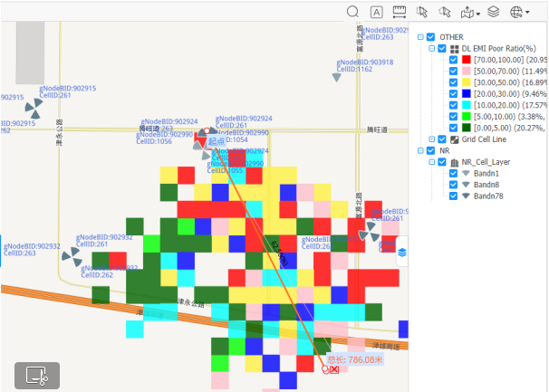
Task: Collapse the OTHER tree group
Action: coord(420,37)
